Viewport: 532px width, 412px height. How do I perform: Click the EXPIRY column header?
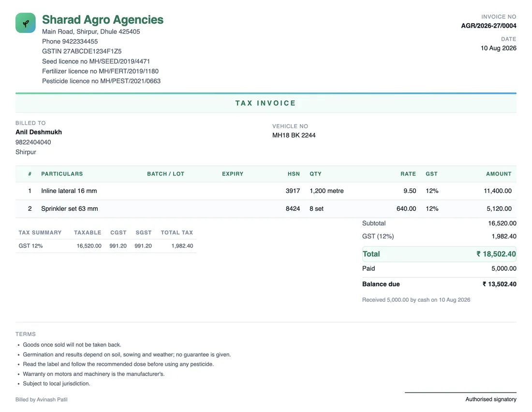(x=233, y=174)
